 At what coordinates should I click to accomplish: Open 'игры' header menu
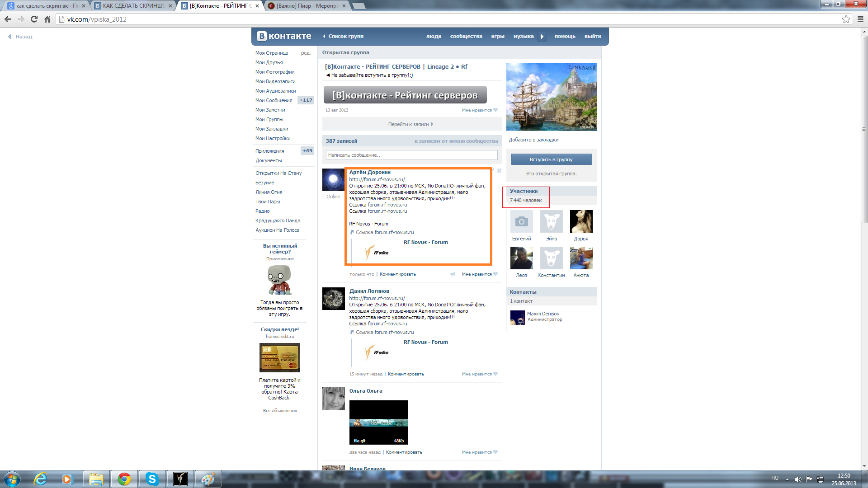click(x=498, y=36)
